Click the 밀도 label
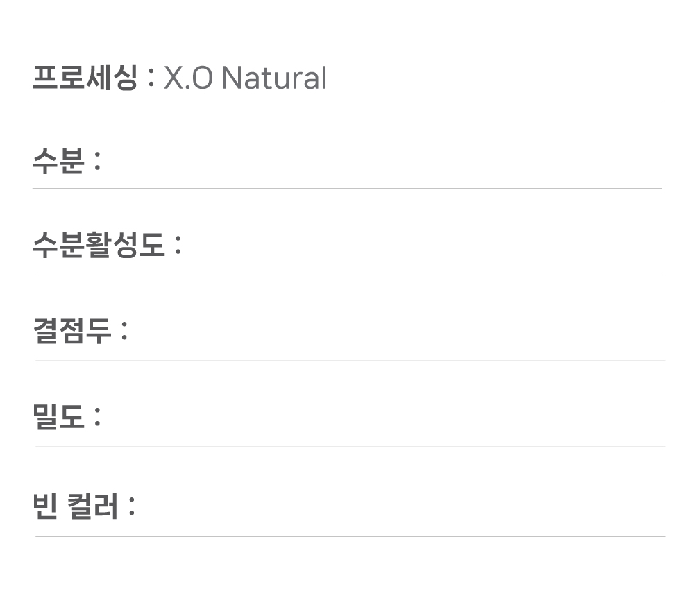Viewport: 694px width, 616px height. (x=58, y=417)
